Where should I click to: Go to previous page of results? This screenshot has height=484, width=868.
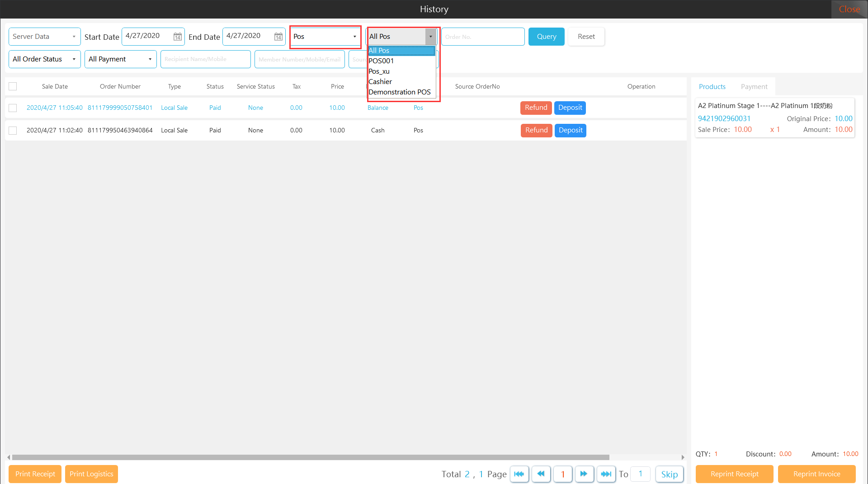pyautogui.click(x=541, y=474)
